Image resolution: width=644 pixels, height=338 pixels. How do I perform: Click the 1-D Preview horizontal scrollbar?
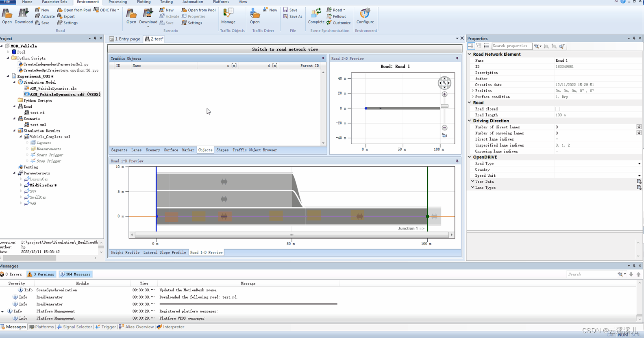(292, 235)
